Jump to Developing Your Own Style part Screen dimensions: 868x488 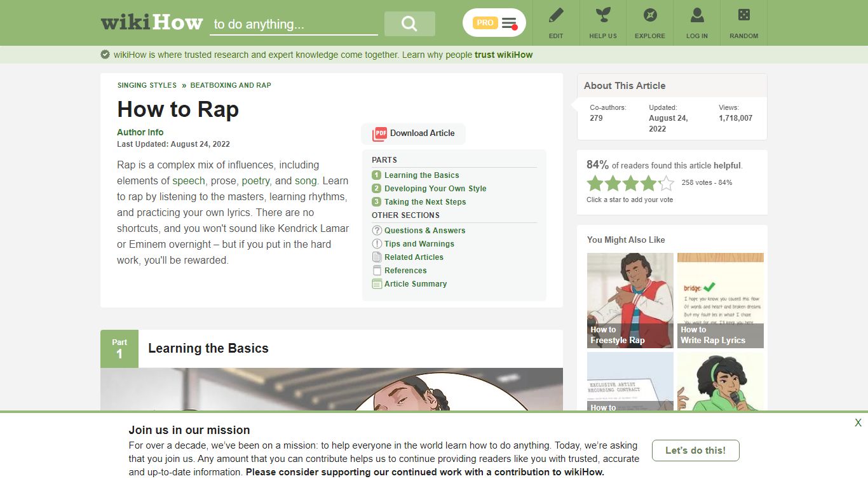[x=435, y=189]
